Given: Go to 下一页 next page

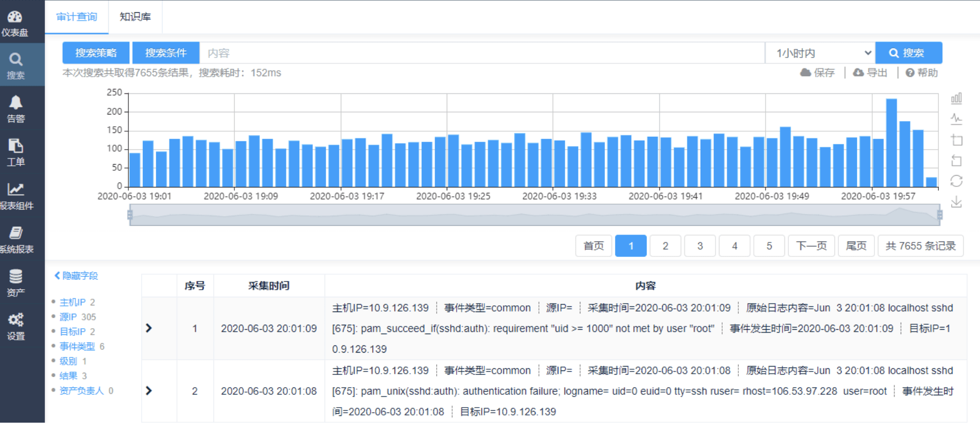Looking at the screenshot, I should tap(811, 246).
